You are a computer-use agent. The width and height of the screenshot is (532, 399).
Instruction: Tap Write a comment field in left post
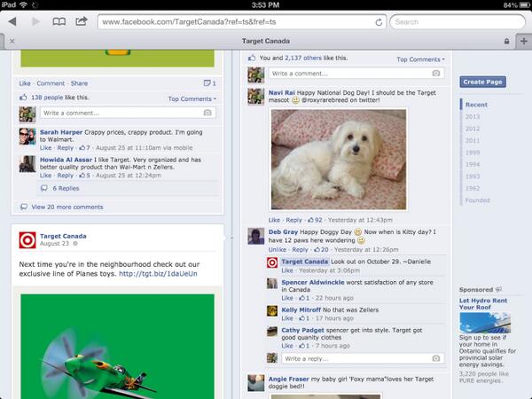(128, 113)
